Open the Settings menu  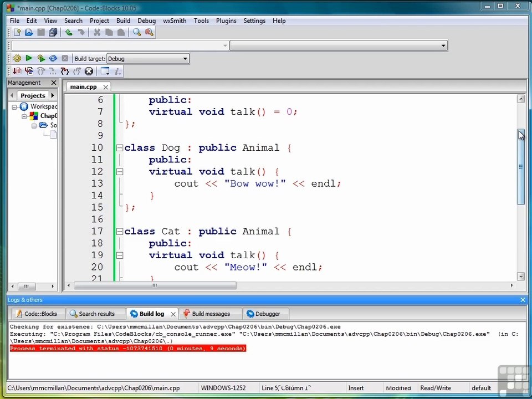254,21
